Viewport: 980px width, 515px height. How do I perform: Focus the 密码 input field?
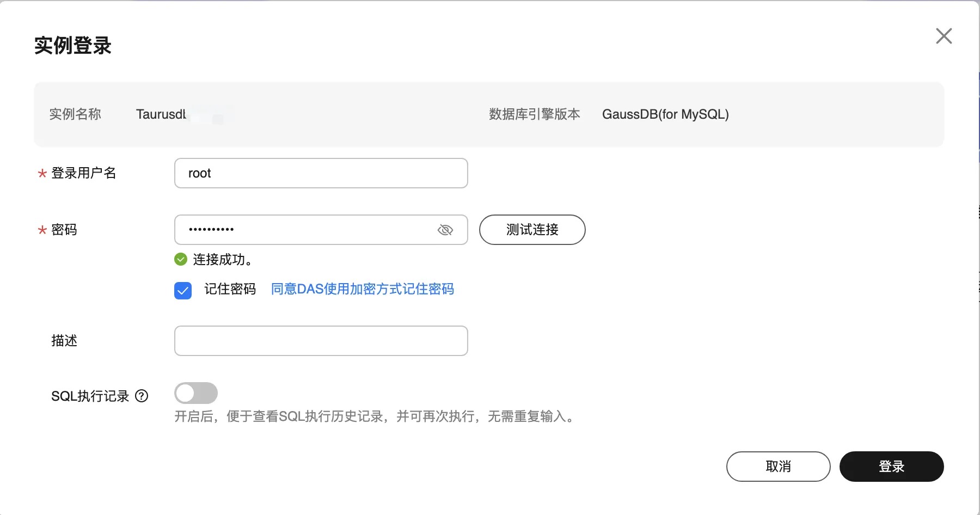(x=321, y=230)
